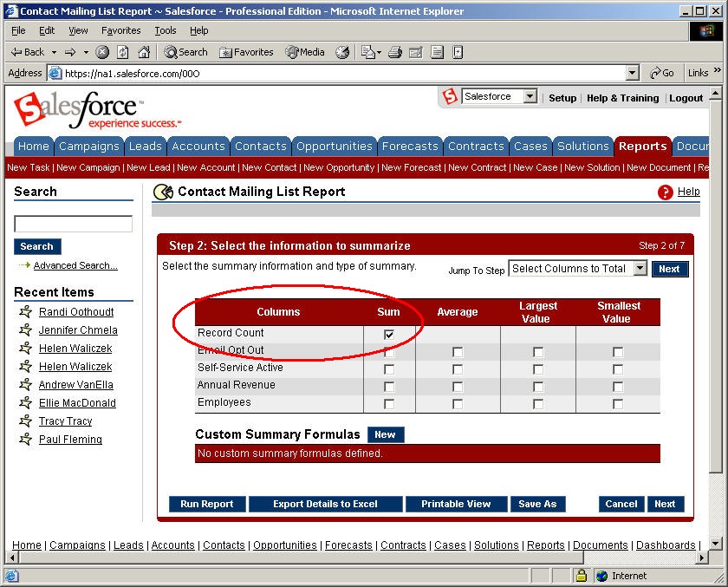Image resolution: width=728 pixels, height=587 pixels.
Task: Click contact icon beside Paul Fleming
Action: (25, 439)
